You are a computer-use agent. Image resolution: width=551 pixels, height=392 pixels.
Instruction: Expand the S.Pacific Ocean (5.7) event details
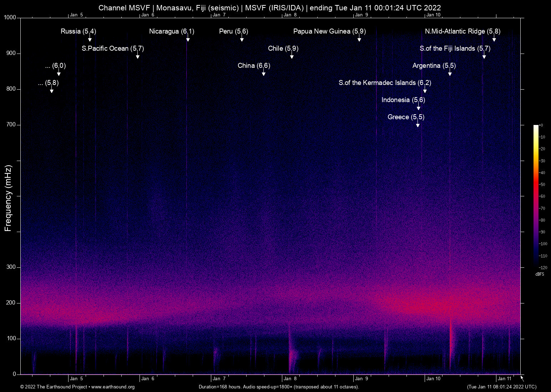[x=113, y=48]
